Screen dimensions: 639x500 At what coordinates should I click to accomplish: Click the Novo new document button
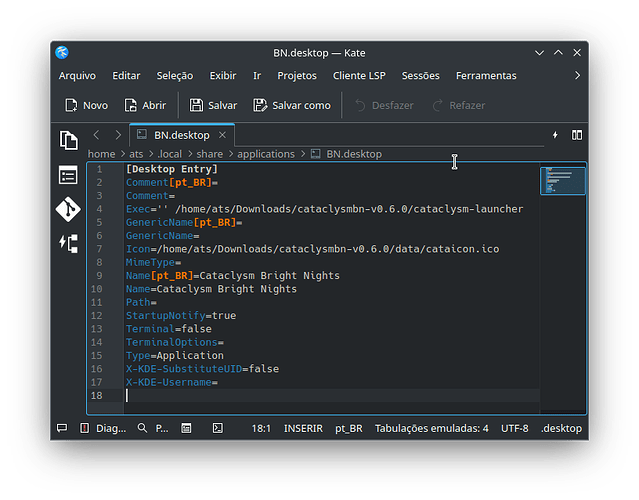86,105
